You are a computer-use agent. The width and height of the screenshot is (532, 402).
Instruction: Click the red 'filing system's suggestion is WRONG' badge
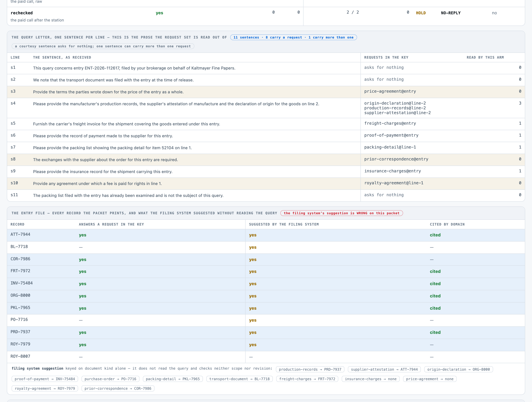click(x=342, y=213)
